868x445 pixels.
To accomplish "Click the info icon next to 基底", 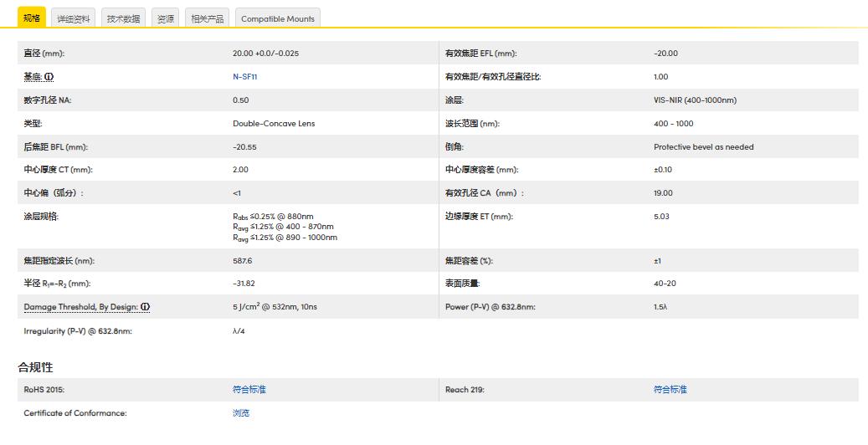I will tap(49, 77).
